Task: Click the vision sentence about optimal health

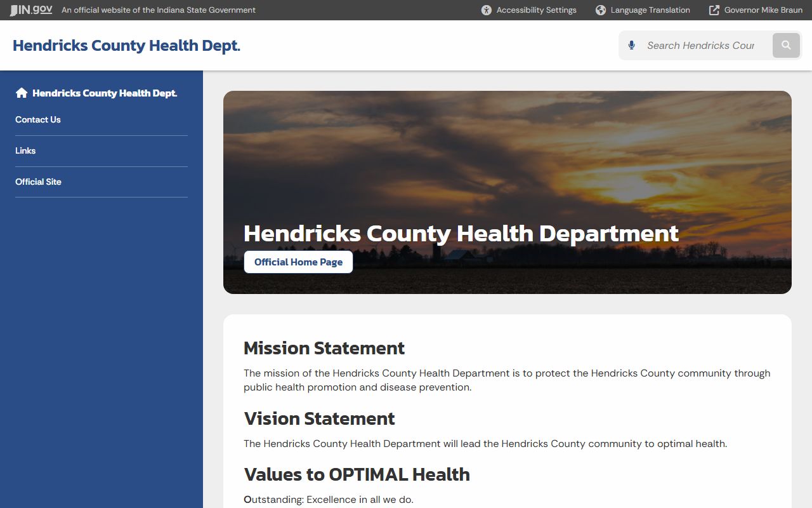Action: pyautogui.click(x=485, y=444)
